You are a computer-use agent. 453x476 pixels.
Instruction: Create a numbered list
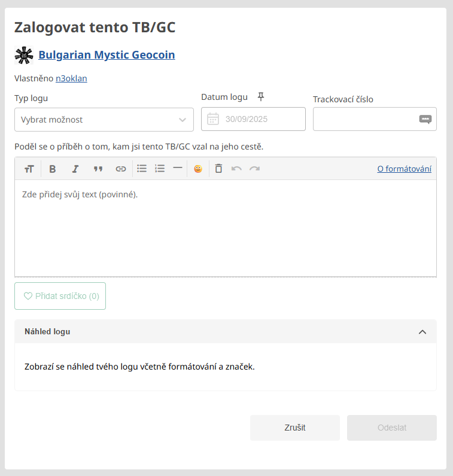pos(160,169)
